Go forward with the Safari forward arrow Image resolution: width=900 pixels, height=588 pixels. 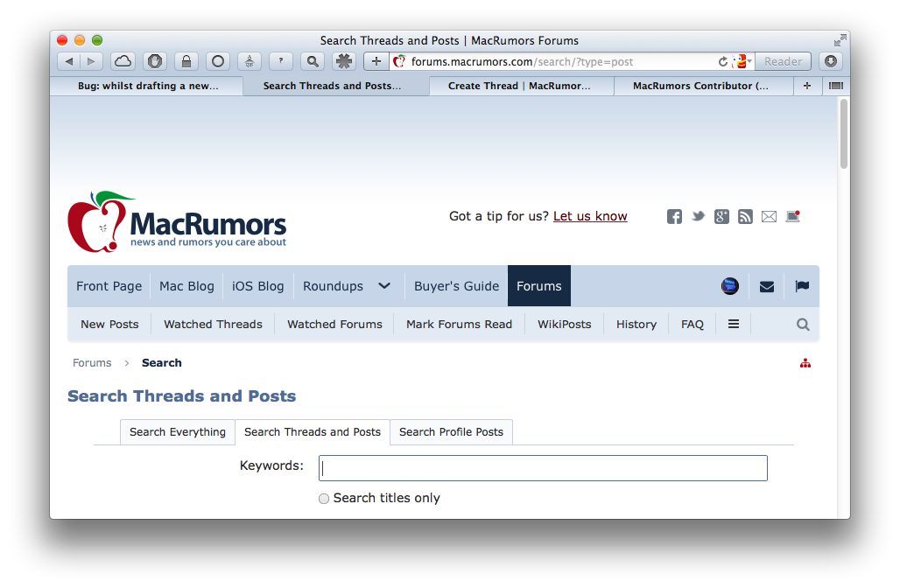(x=91, y=61)
